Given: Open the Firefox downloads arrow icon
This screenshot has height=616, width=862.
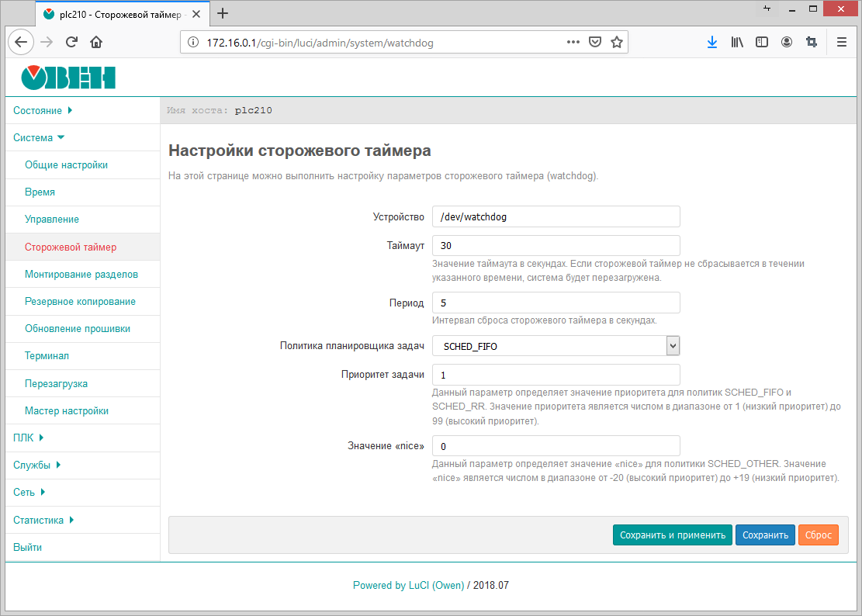Looking at the screenshot, I should [x=711, y=43].
